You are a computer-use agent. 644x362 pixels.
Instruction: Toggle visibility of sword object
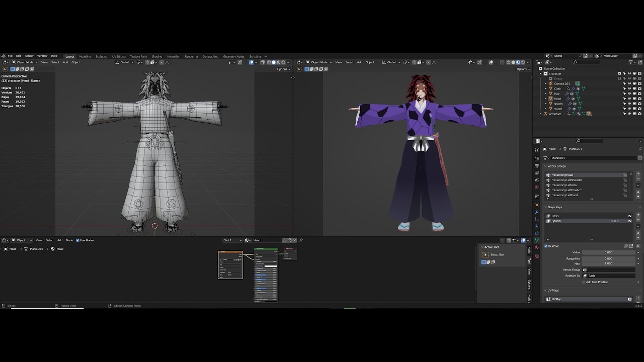tap(629, 109)
